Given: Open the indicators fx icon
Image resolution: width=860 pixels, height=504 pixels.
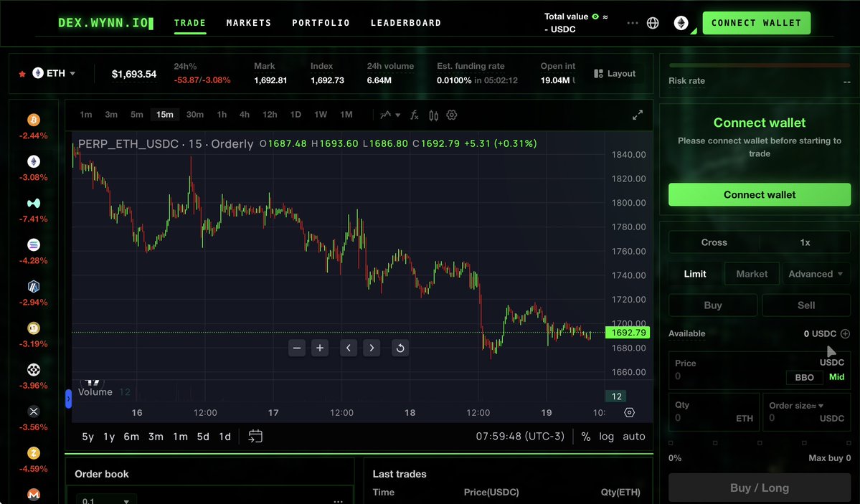Looking at the screenshot, I should (x=415, y=115).
